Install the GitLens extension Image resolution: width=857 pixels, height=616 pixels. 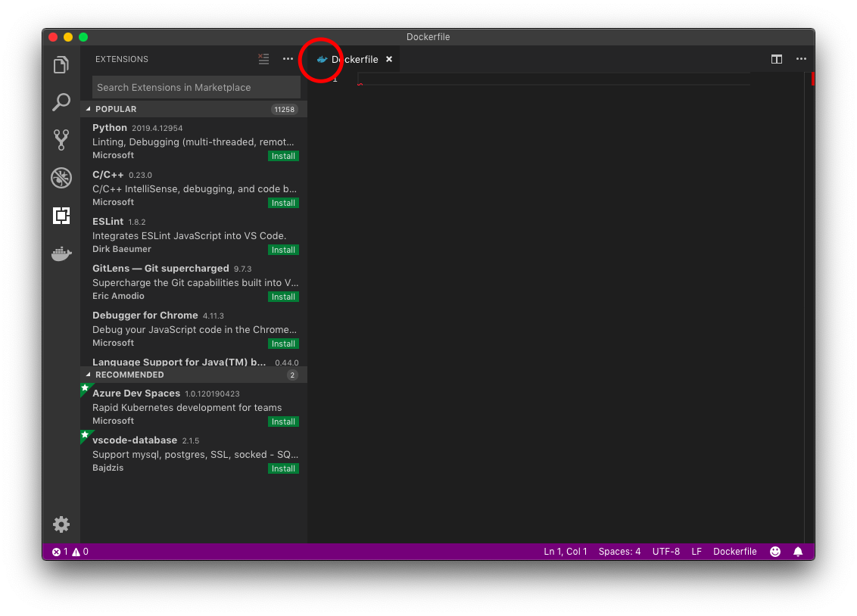[x=283, y=297]
